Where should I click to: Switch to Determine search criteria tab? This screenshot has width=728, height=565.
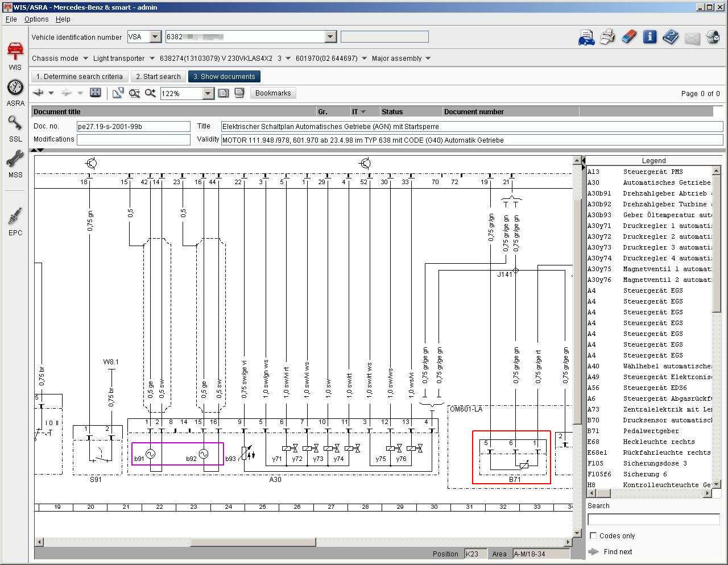[80, 77]
